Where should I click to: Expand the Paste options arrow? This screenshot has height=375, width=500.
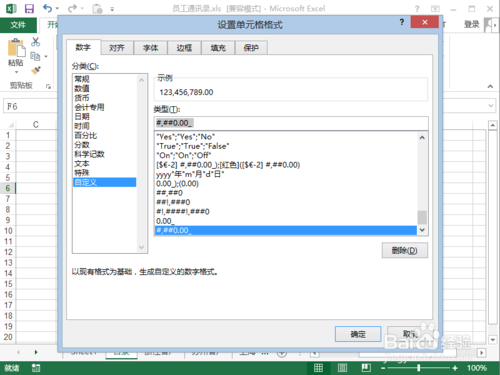point(16,72)
